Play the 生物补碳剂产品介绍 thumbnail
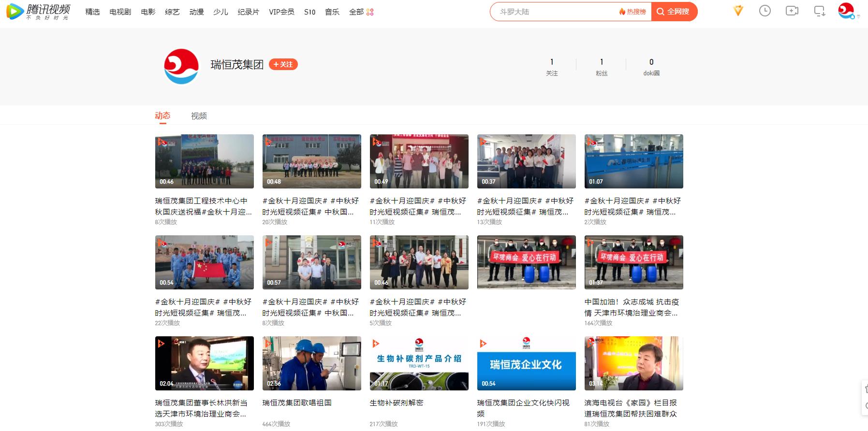The width and height of the screenshot is (868, 431). 419,363
